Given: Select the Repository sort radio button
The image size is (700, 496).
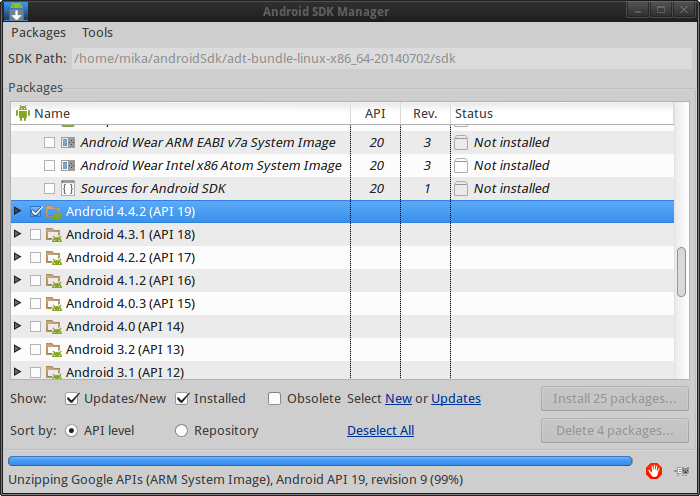Looking at the screenshot, I should click(x=181, y=431).
